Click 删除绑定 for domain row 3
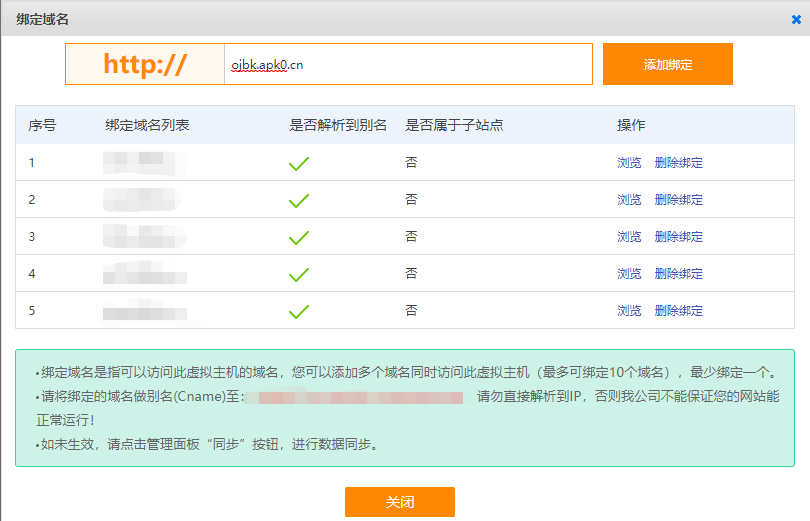This screenshot has height=521, width=810. pos(678,237)
